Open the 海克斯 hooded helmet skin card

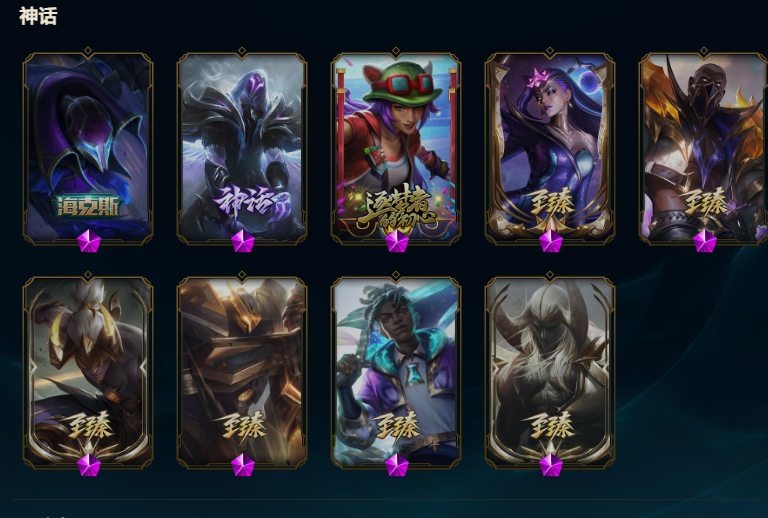tap(88, 147)
